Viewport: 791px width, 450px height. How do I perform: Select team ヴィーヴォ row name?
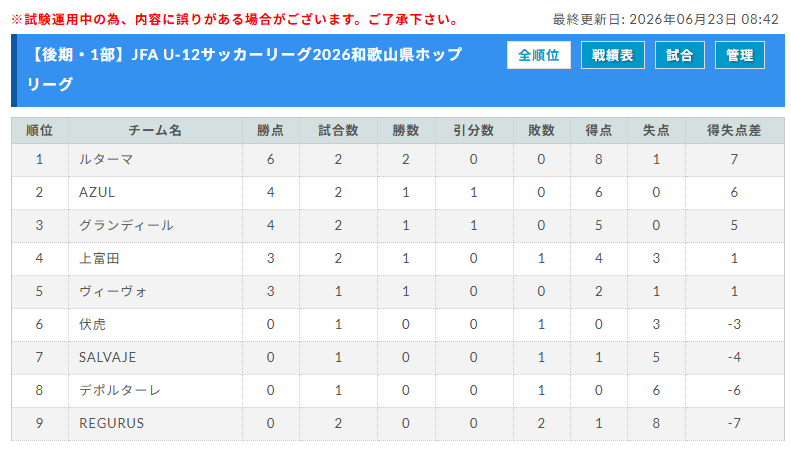pos(113,292)
